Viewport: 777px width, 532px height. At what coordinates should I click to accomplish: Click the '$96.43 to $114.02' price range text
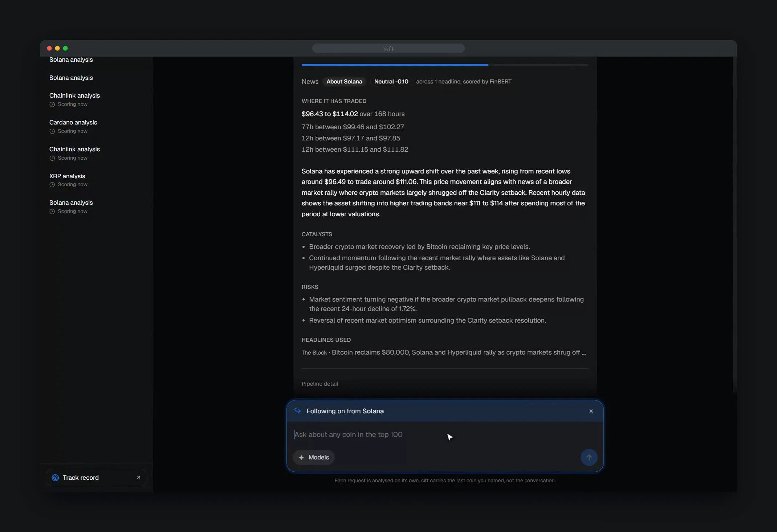tap(330, 114)
